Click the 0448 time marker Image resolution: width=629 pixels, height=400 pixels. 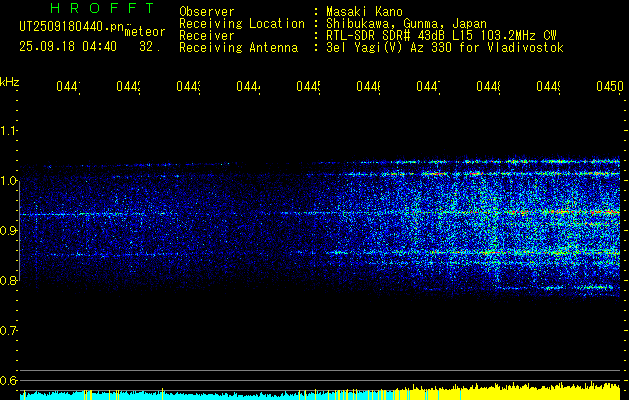tap(488, 87)
